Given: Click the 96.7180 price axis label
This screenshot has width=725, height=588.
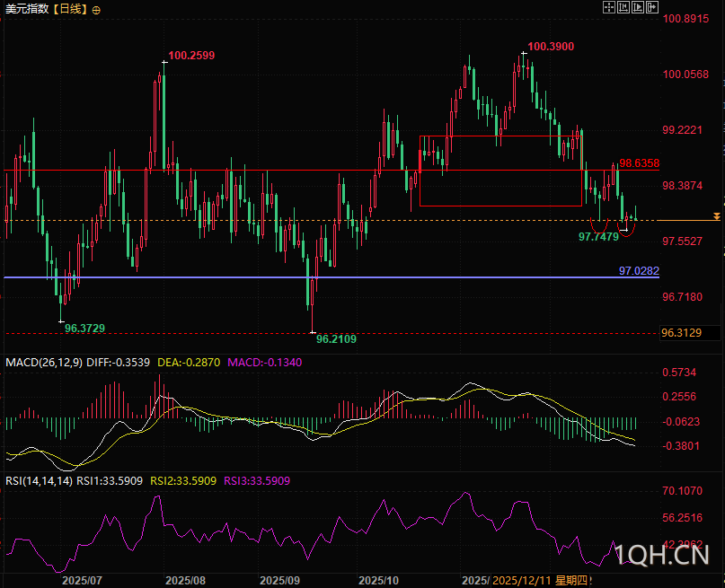Looking at the screenshot, I should (x=682, y=297).
